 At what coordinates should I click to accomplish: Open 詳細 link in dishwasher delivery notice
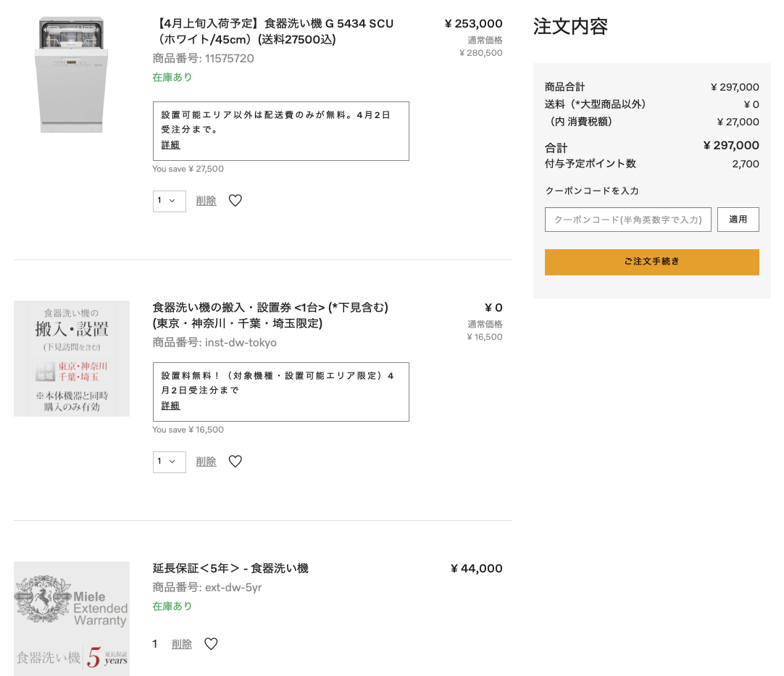click(170, 145)
